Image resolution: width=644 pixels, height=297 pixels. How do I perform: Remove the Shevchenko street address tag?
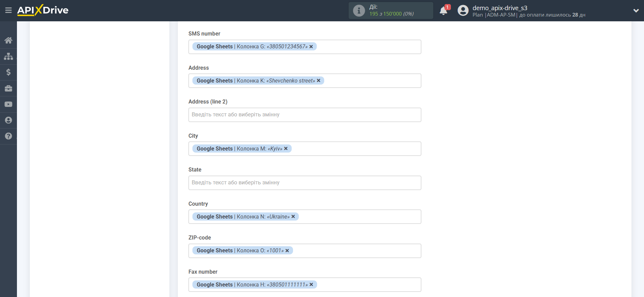(x=318, y=81)
